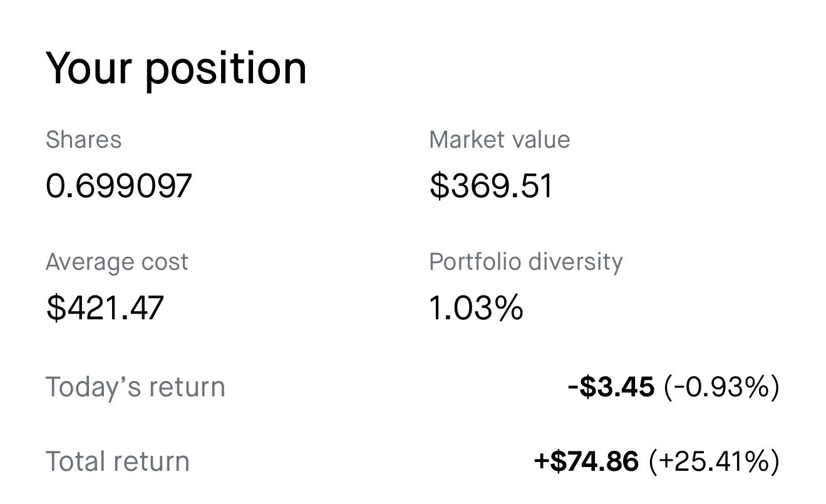This screenshot has width=826, height=504.
Task: Select the Today's return label
Action: [135, 387]
